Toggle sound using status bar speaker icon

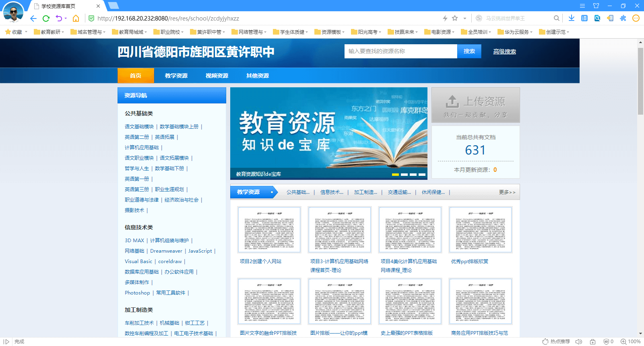coord(579,342)
